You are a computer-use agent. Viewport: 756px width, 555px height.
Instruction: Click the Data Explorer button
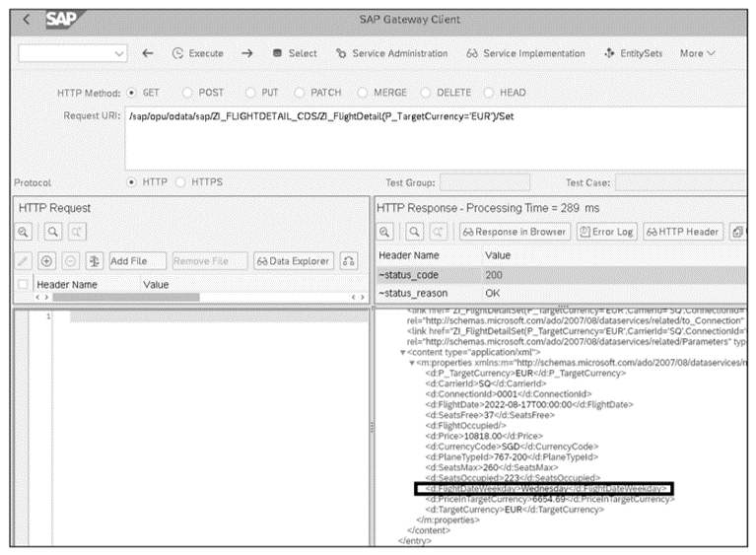point(292,261)
